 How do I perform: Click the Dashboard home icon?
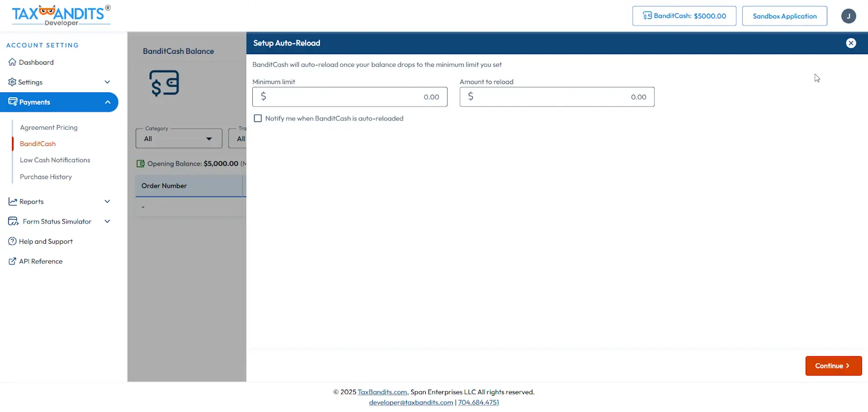(x=12, y=62)
